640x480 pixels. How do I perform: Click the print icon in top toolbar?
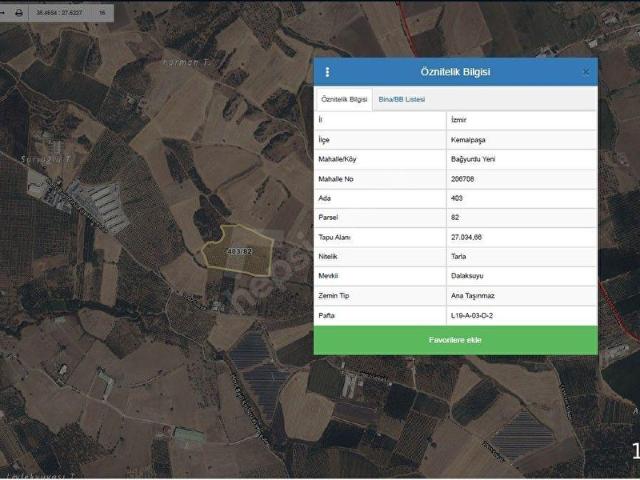point(19,13)
